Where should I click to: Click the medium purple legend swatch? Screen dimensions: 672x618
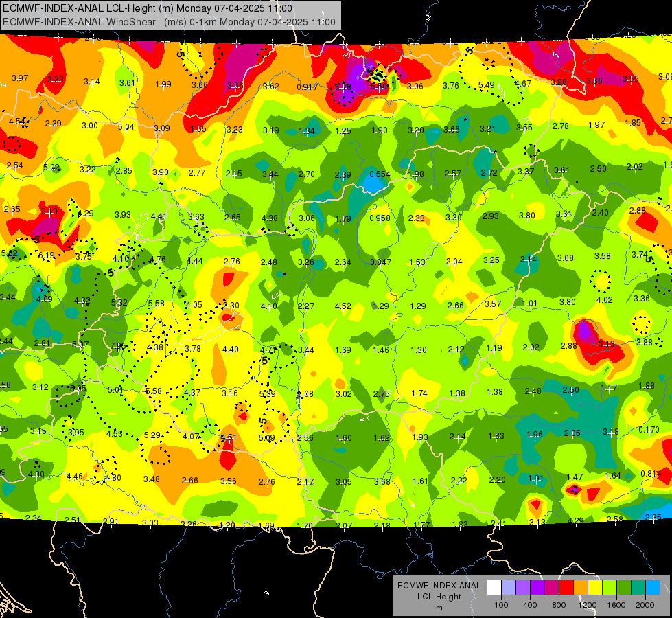coord(523,588)
